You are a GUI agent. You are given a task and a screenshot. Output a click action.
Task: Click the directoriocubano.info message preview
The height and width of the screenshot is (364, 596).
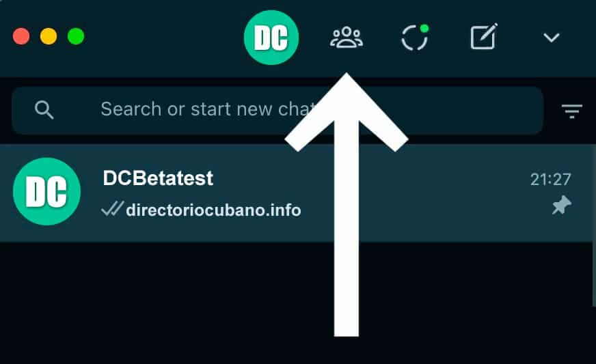214,210
